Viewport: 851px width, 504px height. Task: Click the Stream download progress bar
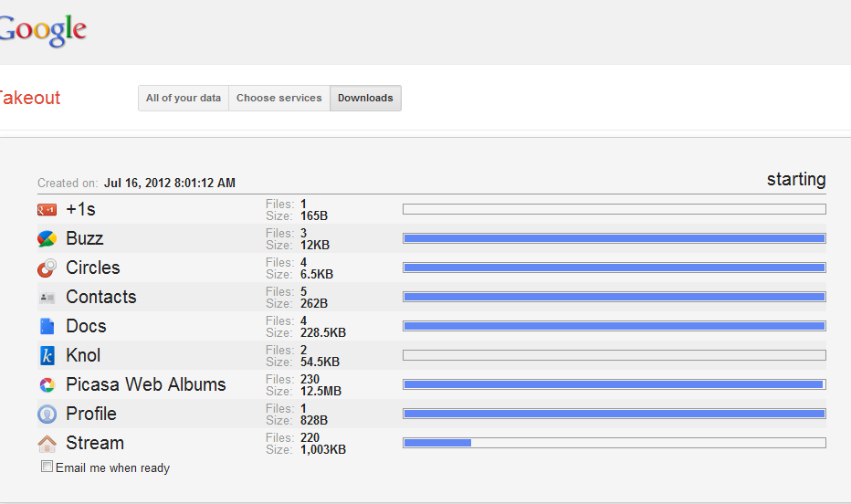(614, 443)
